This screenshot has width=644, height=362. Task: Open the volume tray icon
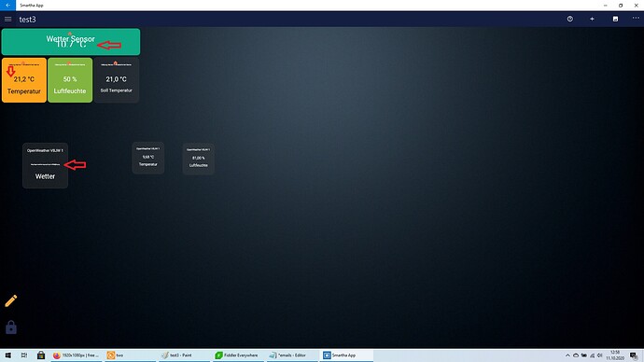click(x=599, y=355)
